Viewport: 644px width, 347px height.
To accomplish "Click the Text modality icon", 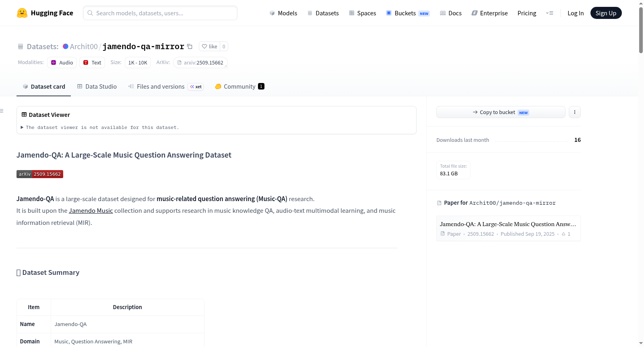I will [86, 62].
